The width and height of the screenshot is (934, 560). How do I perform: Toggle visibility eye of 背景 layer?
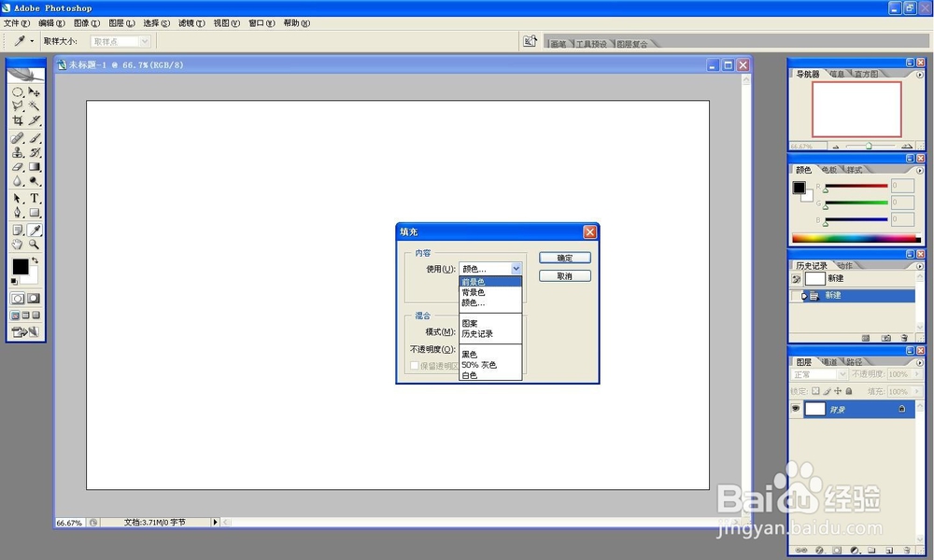pos(796,409)
